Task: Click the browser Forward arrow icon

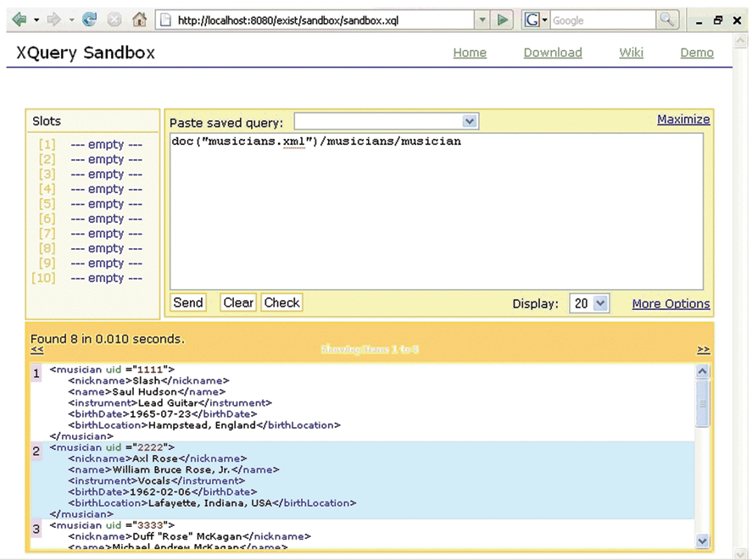Action: (x=53, y=19)
